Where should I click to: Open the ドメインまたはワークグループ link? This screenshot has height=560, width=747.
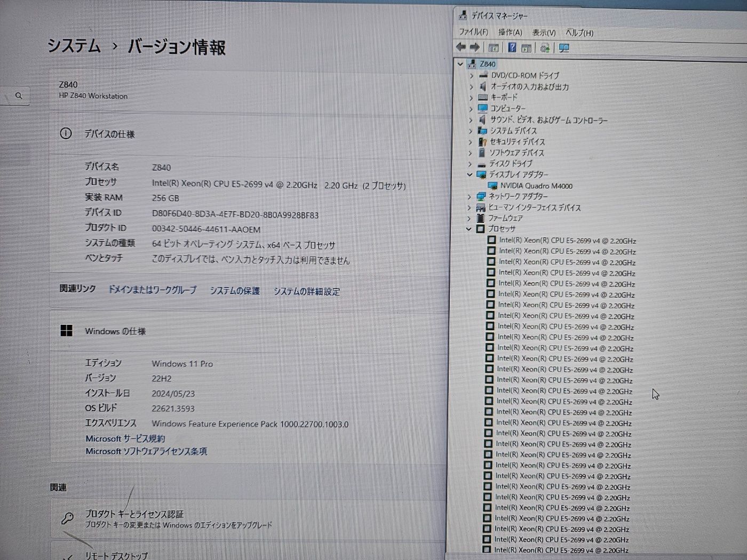tap(153, 290)
